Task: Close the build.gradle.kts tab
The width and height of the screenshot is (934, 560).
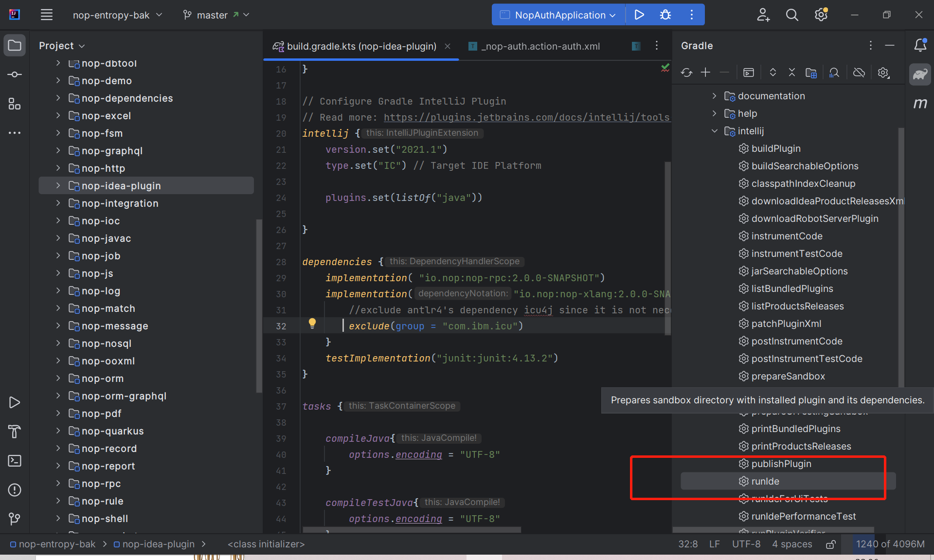Action: (x=448, y=46)
